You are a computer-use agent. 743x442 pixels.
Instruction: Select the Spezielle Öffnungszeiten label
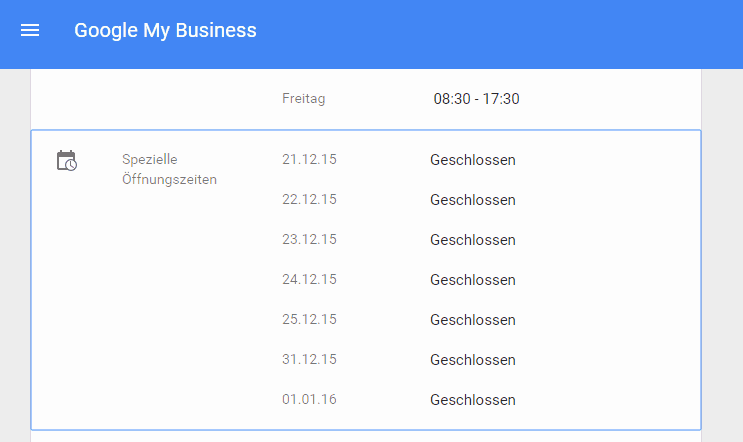coord(169,169)
